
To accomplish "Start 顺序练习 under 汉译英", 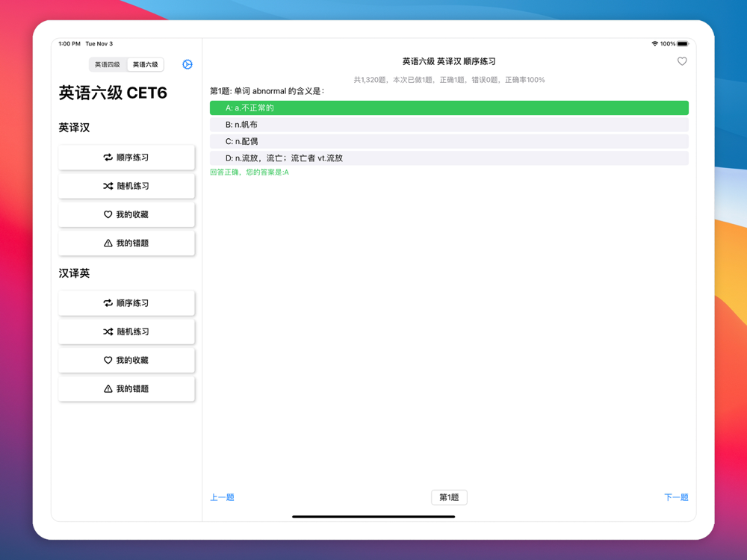I will 126,303.
